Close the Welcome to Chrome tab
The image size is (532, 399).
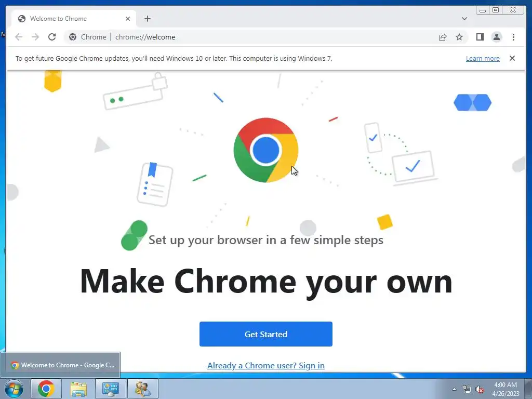click(128, 19)
